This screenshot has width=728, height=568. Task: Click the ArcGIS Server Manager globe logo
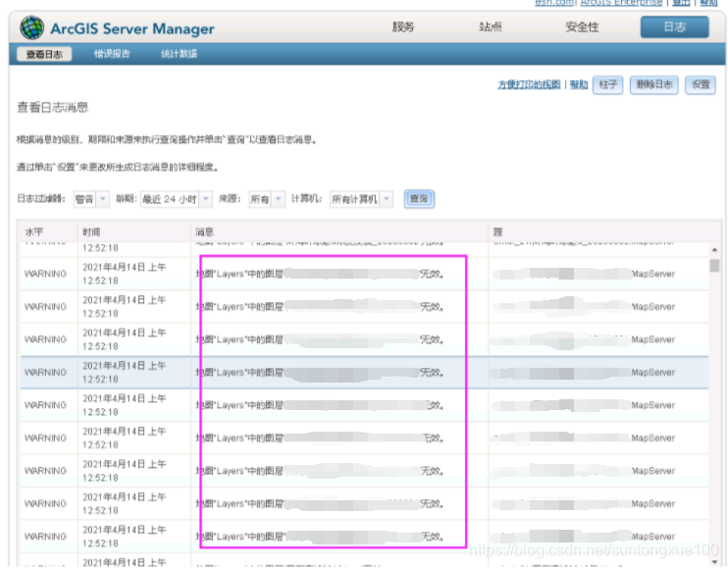pos(32,27)
